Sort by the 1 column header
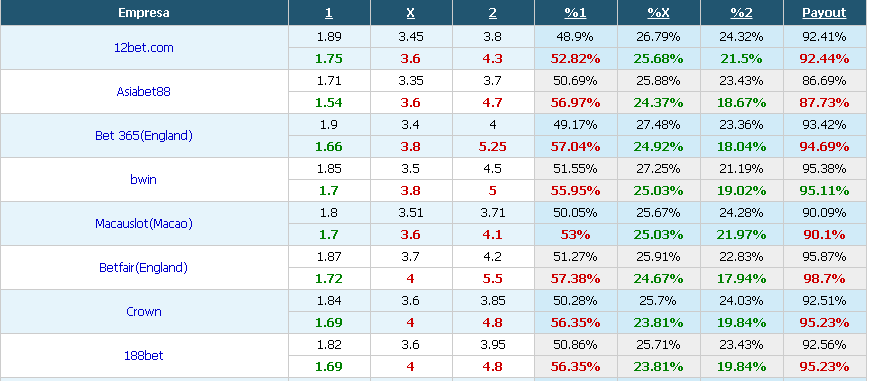The width and height of the screenshot is (869, 381). tap(329, 13)
